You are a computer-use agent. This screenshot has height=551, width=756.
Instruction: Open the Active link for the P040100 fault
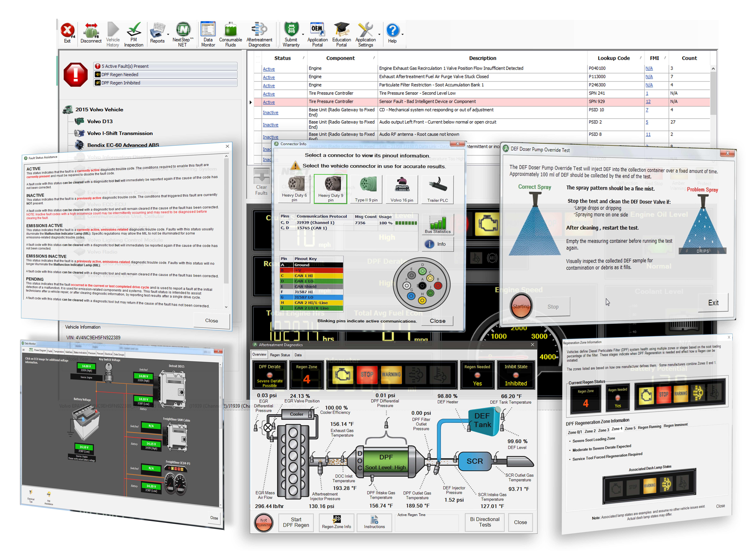pos(269,69)
